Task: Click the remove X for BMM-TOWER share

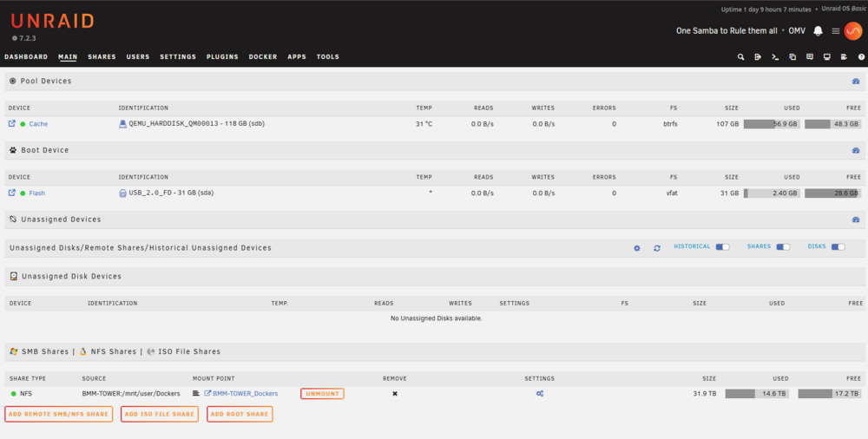Action: coord(395,394)
